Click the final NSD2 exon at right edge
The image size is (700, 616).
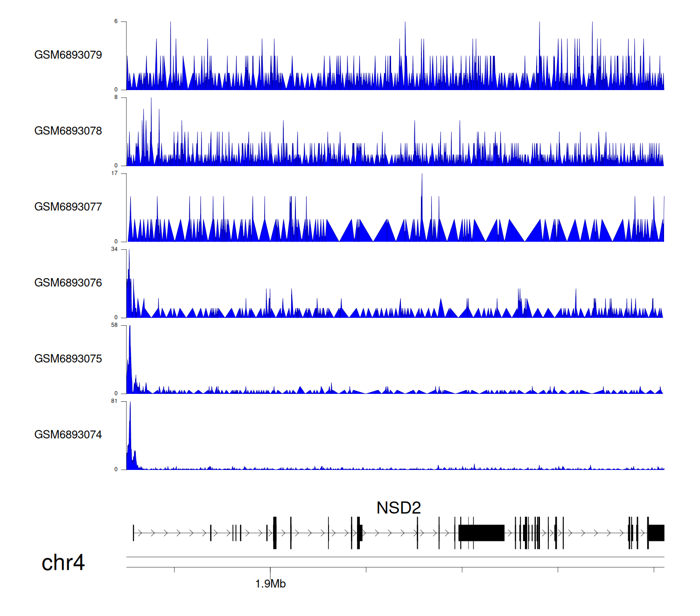[657, 533]
